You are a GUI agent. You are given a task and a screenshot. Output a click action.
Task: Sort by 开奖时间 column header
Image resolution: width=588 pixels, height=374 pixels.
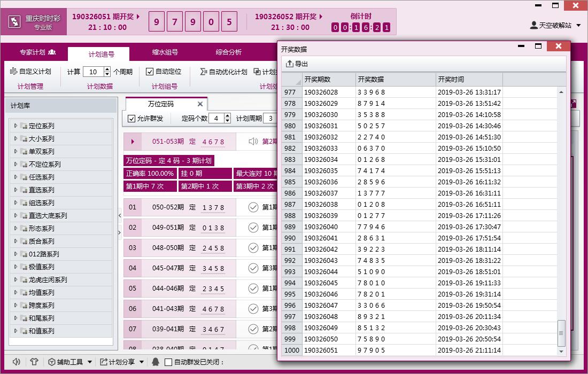(469, 80)
